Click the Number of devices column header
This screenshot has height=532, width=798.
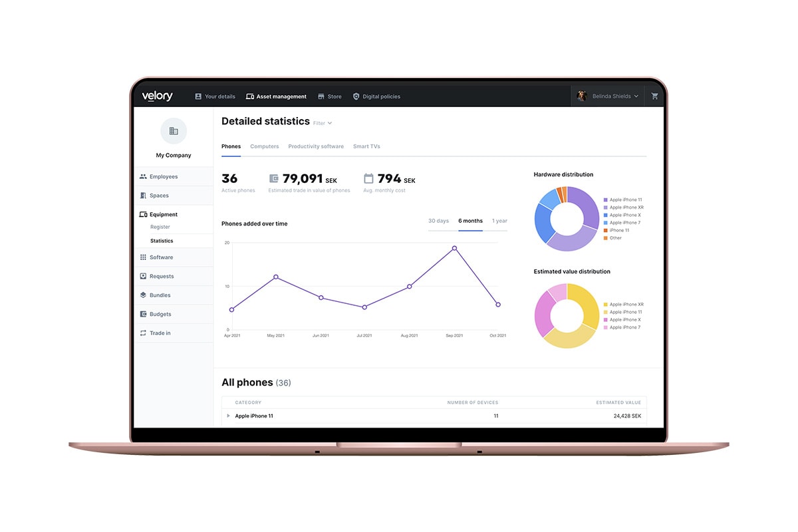point(473,402)
